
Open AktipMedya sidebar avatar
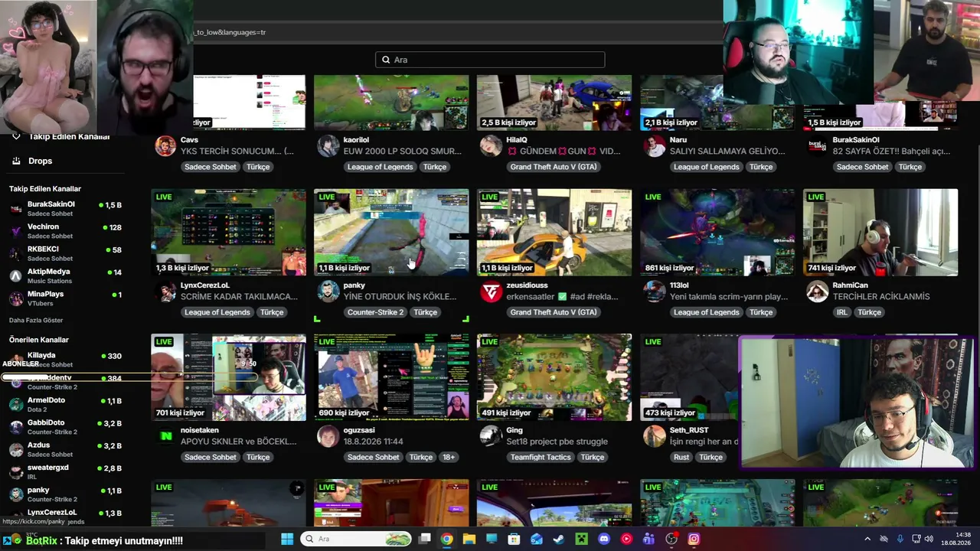[x=15, y=275]
